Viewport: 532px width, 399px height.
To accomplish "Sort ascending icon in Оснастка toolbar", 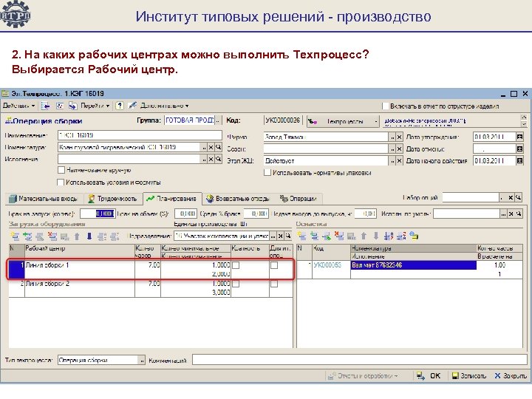I will tap(389, 236).
